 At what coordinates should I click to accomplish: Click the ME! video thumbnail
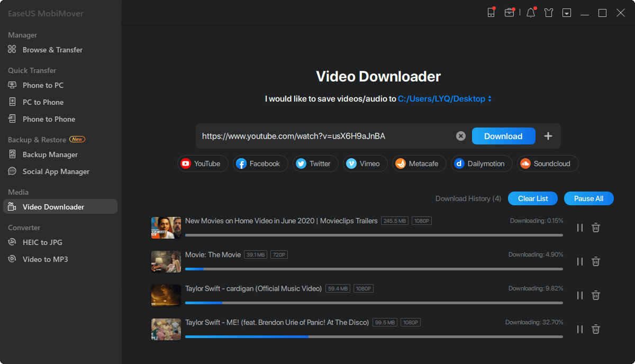click(166, 329)
